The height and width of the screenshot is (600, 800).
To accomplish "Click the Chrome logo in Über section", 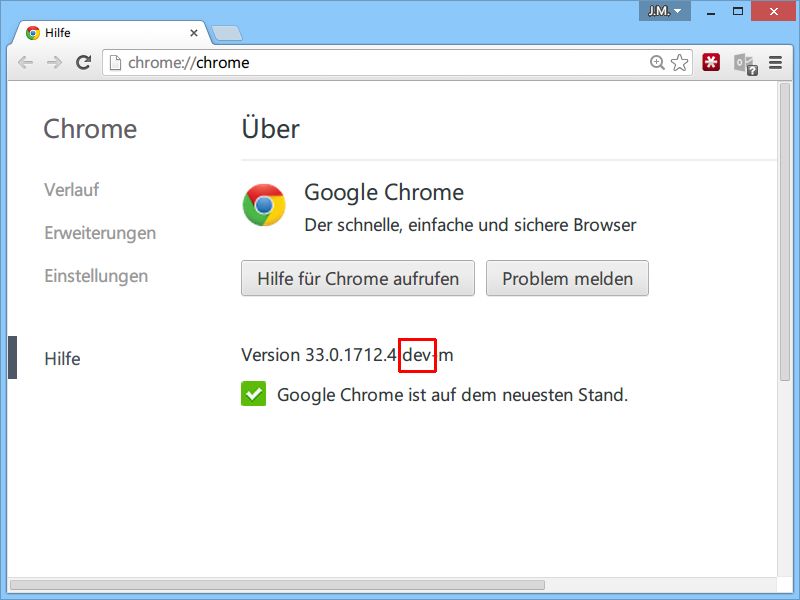I will tap(264, 205).
